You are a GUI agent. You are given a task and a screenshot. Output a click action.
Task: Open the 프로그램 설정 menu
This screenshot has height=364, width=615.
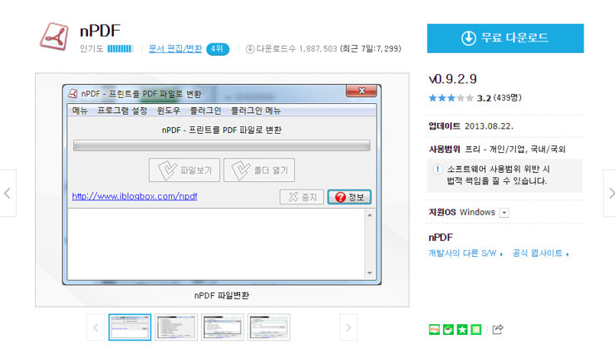pos(122,111)
